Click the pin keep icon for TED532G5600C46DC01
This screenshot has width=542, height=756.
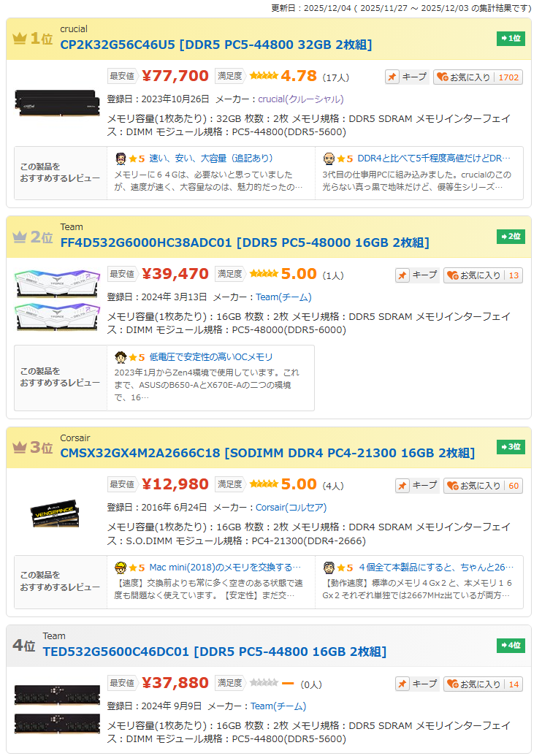[402, 684]
